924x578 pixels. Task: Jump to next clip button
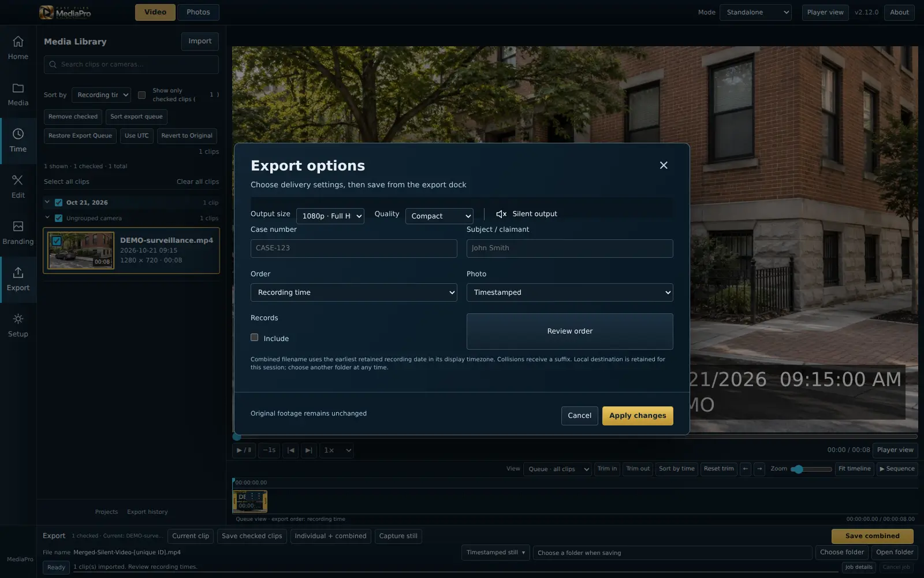[309, 450]
